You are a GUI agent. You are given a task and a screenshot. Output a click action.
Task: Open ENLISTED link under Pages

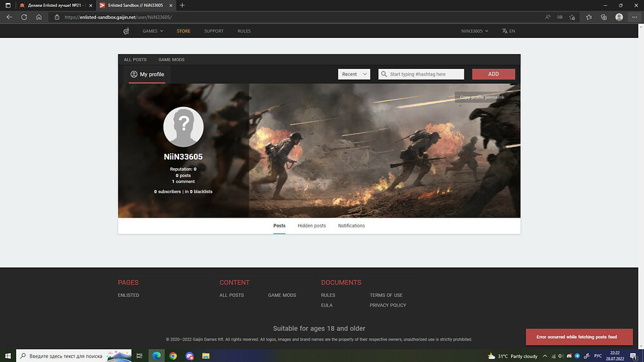point(129,295)
